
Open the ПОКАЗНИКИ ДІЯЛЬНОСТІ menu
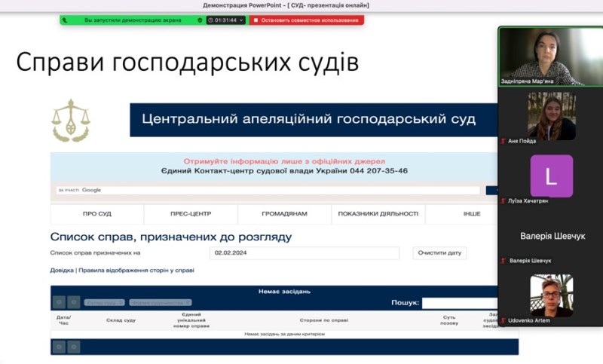coord(378,214)
